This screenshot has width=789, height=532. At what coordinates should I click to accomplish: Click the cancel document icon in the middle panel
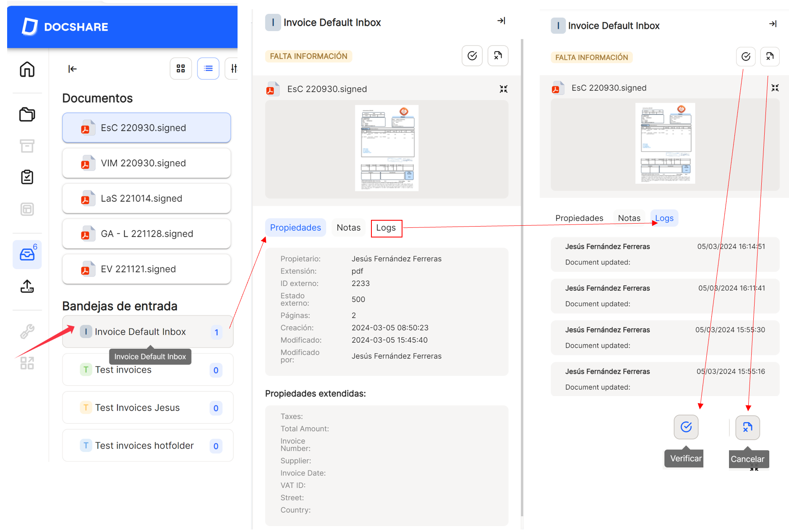pyautogui.click(x=498, y=56)
